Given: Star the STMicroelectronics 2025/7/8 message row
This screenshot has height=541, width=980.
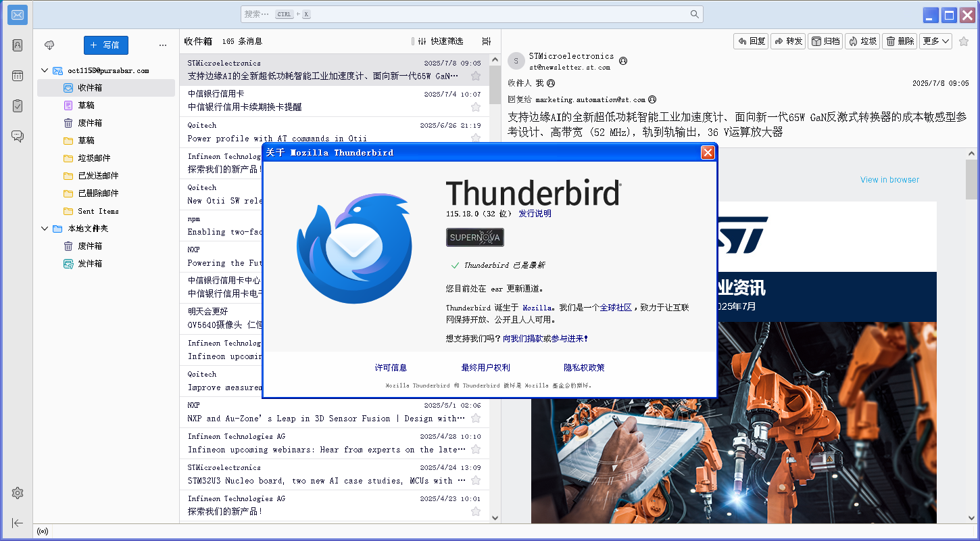Looking at the screenshot, I should (476, 76).
